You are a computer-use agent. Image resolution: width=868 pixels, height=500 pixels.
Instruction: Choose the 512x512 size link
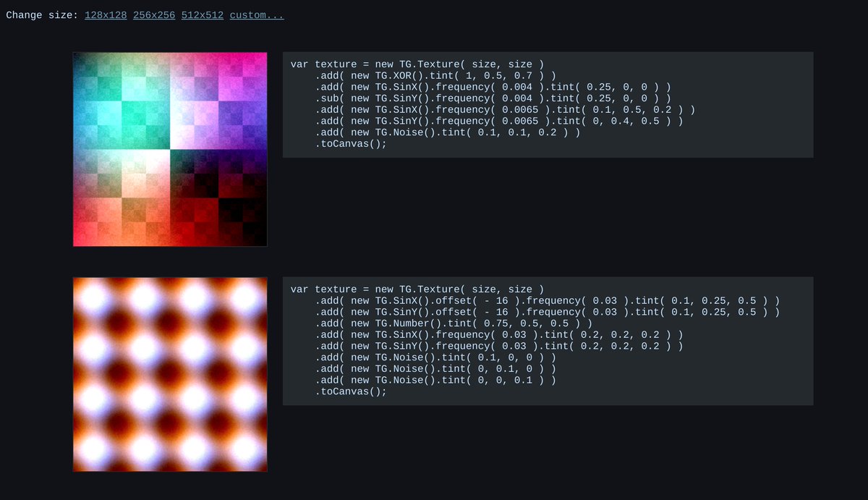203,15
